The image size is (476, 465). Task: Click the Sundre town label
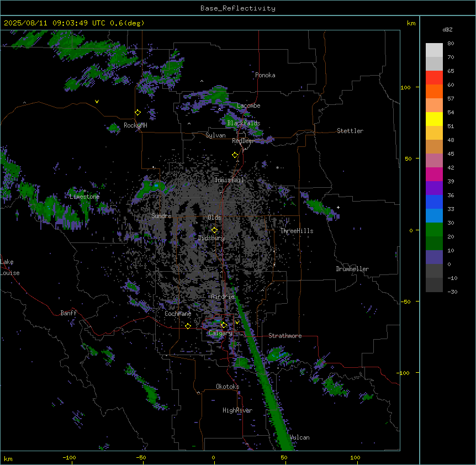pos(161,216)
